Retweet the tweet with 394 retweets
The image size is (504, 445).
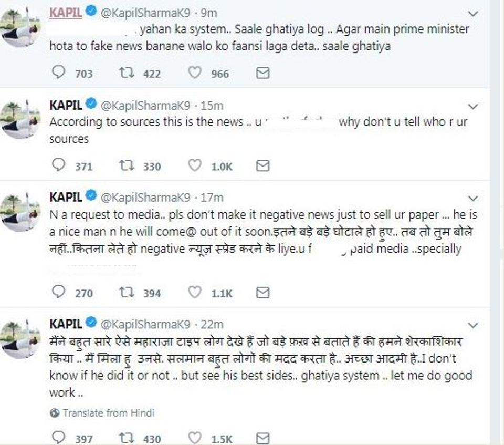tap(127, 292)
